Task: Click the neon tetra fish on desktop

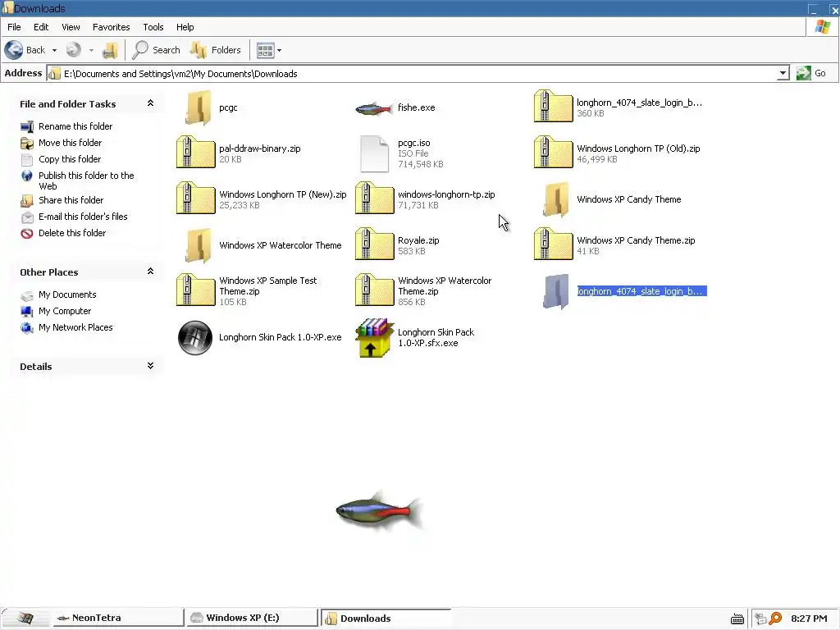Action: click(379, 510)
